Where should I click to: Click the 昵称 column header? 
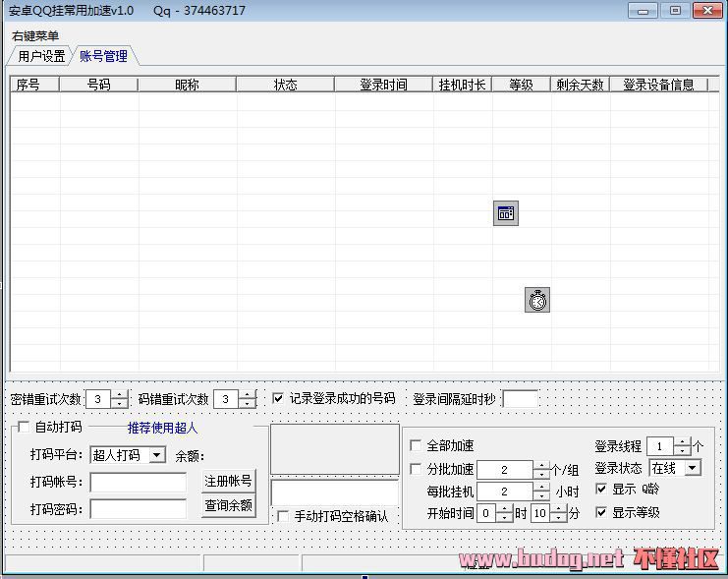pos(187,85)
